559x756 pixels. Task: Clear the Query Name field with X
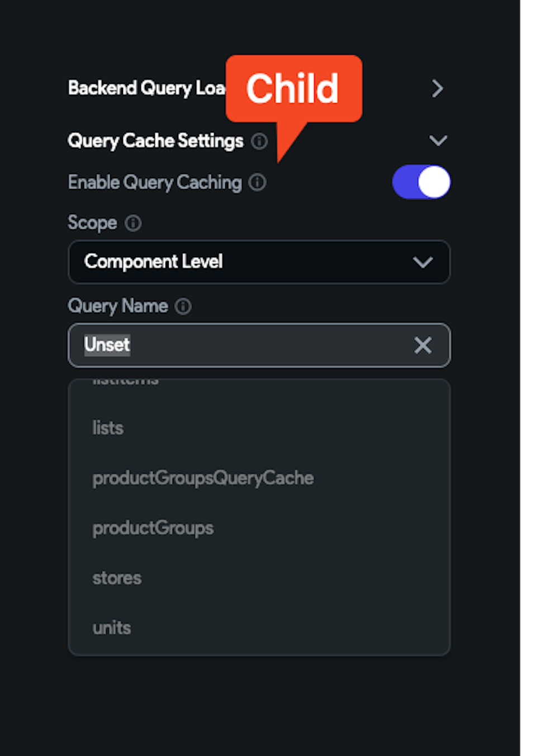click(x=423, y=345)
